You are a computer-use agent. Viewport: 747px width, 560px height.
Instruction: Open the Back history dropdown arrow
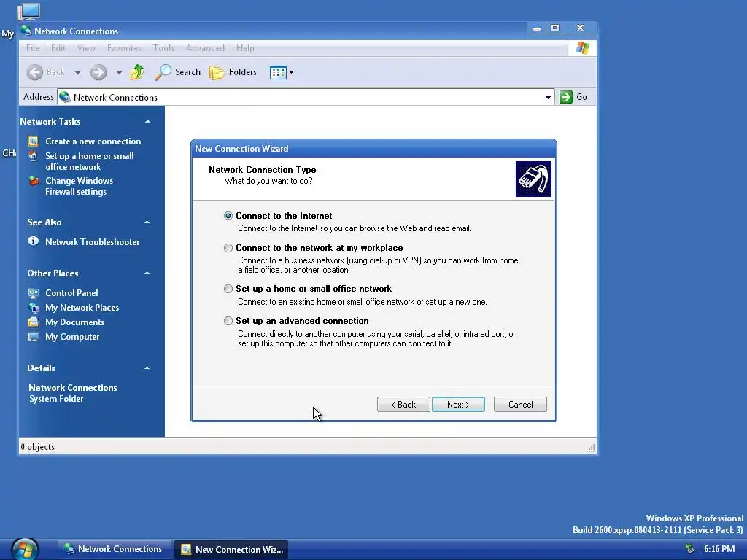[x=77, y=73]
